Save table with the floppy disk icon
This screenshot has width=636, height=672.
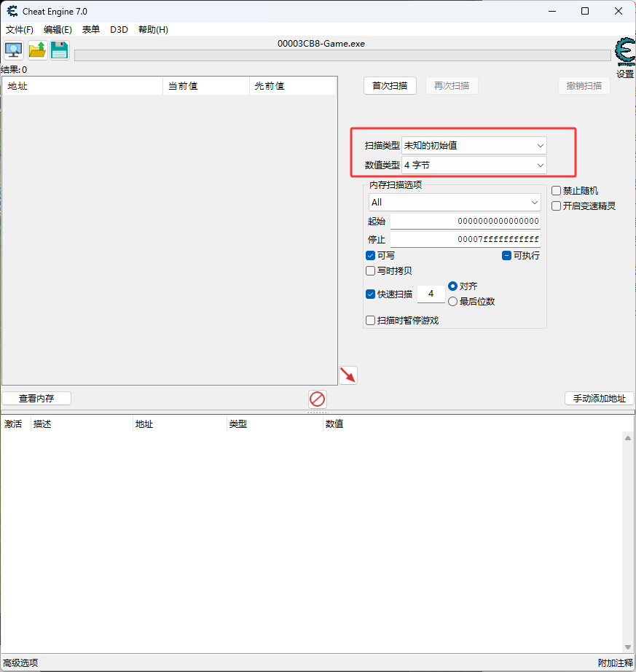[60, 50]
